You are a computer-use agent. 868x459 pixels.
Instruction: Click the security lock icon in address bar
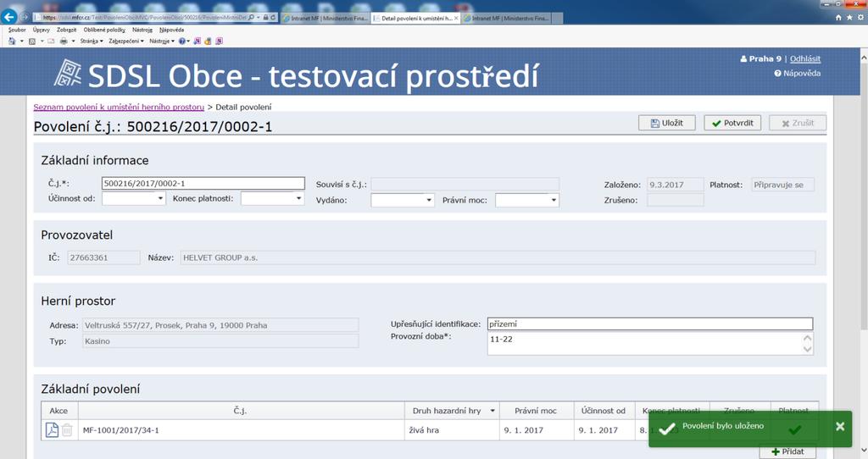pos(265,18)
